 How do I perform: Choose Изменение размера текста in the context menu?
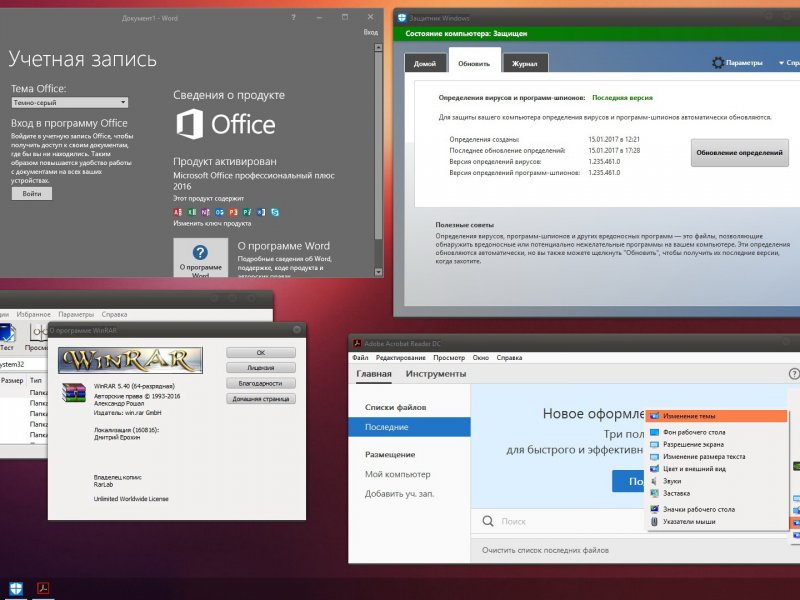[x=717, y=457]
